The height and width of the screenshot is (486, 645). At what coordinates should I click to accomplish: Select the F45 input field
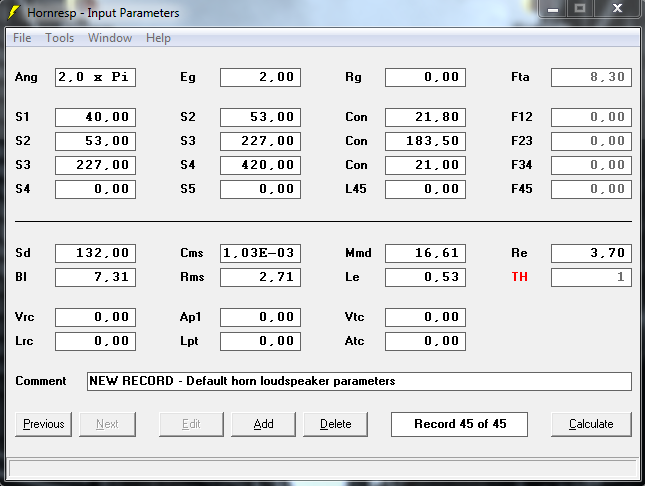592,189
